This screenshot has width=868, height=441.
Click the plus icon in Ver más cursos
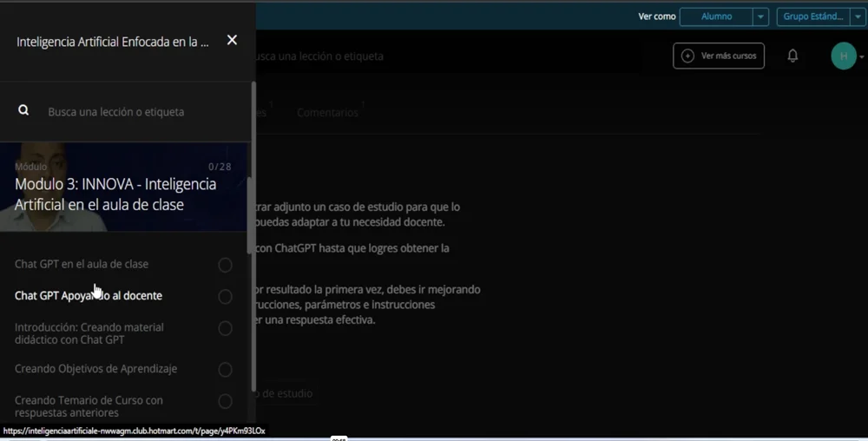click(687, 56)
